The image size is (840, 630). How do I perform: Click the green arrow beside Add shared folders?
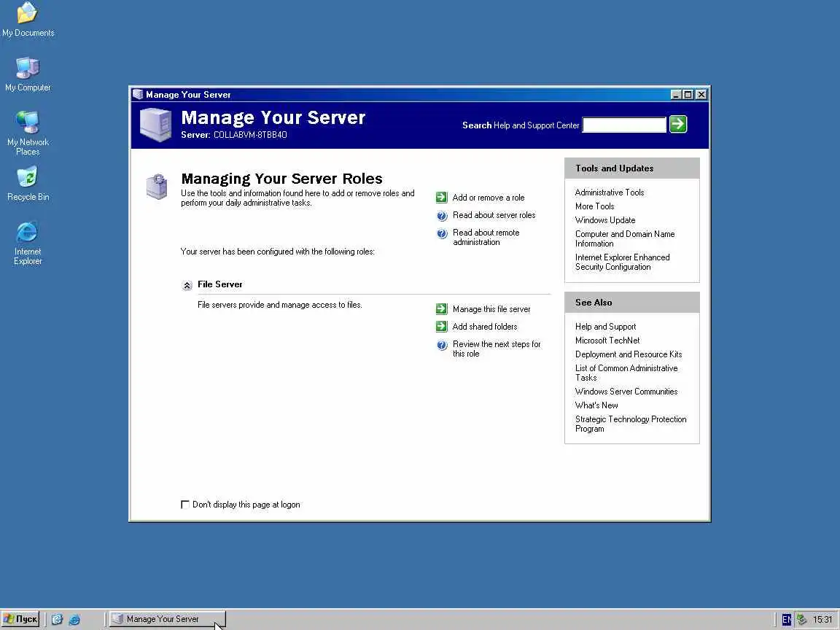pyautogui.click(x=441, y=326)
